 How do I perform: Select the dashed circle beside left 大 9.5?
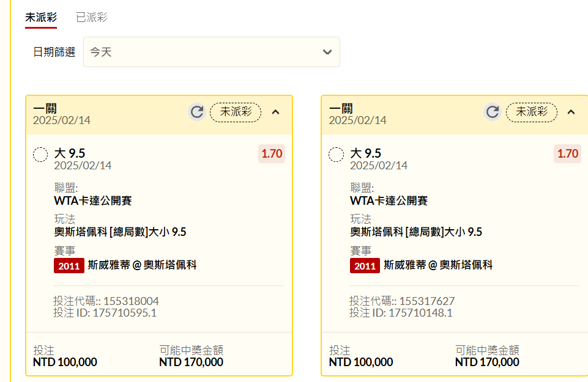[40, 154]
